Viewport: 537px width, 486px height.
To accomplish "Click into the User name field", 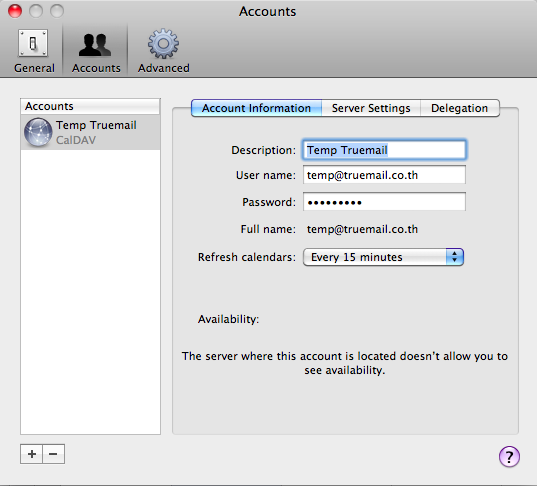I will (384, 175).
